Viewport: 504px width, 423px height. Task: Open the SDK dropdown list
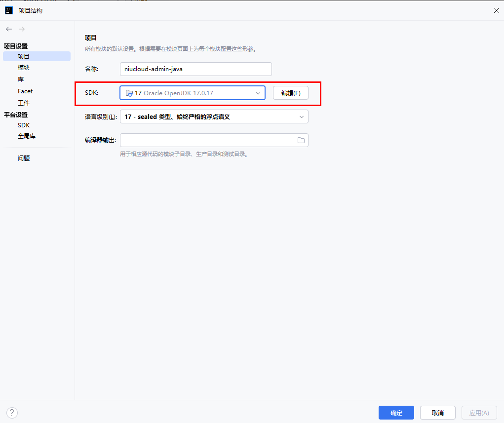(258, 93)
